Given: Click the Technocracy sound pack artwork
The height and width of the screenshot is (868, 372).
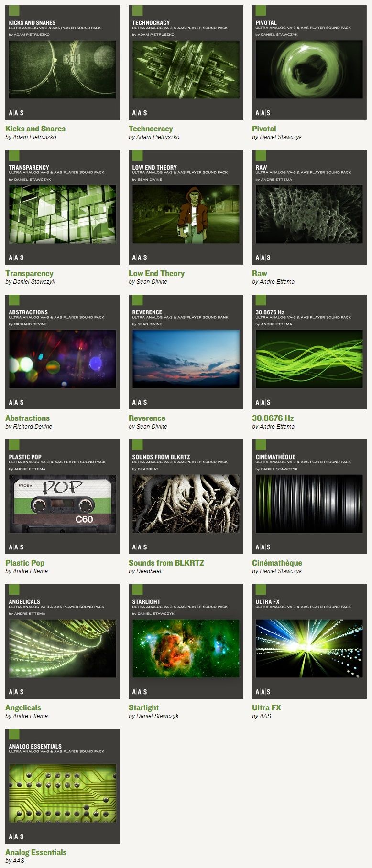Looking at the screenshot, I should click(186, 63).
